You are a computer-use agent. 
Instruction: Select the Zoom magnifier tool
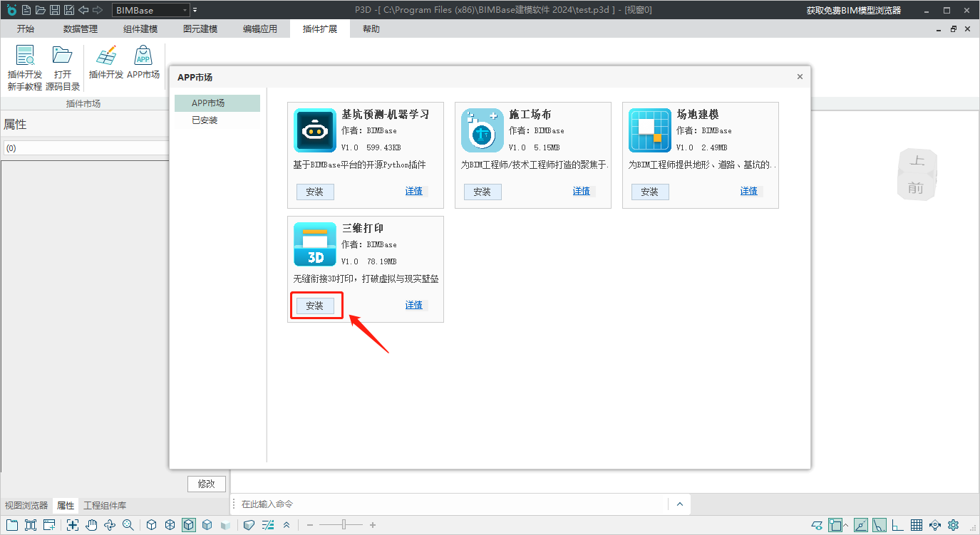(128, 525)
